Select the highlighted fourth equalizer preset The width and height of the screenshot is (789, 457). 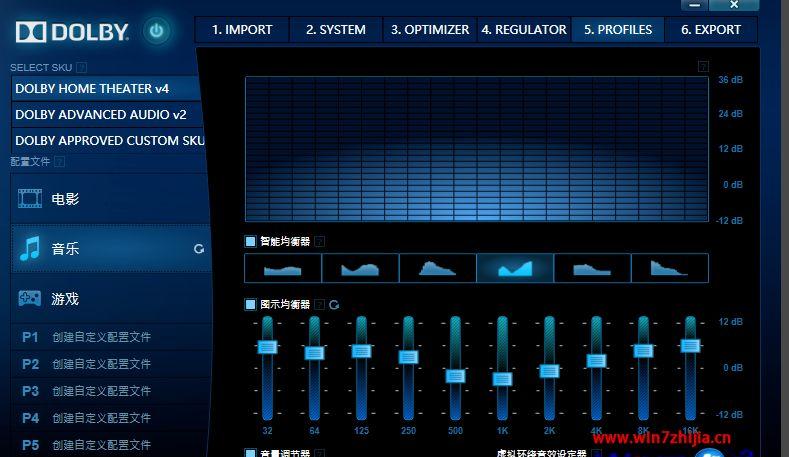click(515, 268)
